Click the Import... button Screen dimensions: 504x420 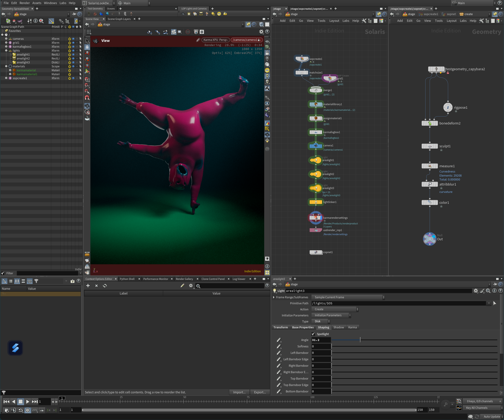click(239, 392)
